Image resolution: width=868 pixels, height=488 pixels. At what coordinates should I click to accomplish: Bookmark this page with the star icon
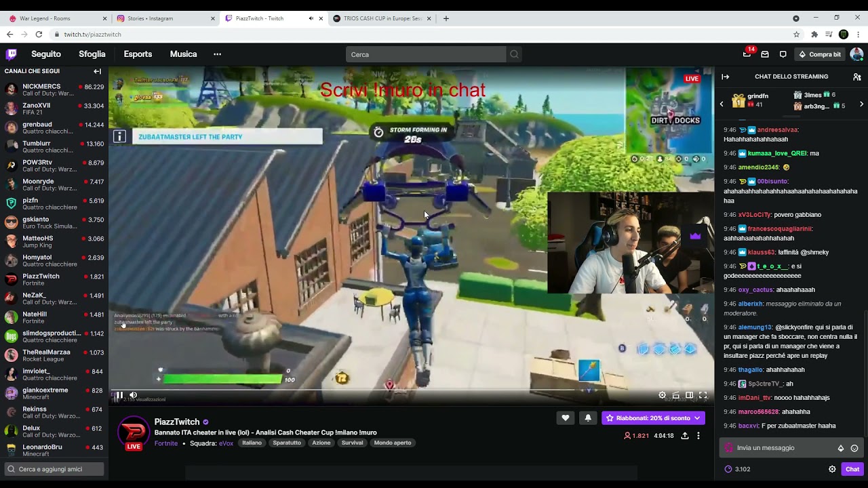coord(796,35)
